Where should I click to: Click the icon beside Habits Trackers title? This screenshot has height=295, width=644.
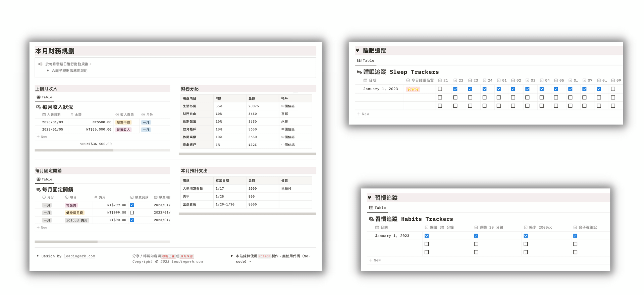(x=371, y=219)
